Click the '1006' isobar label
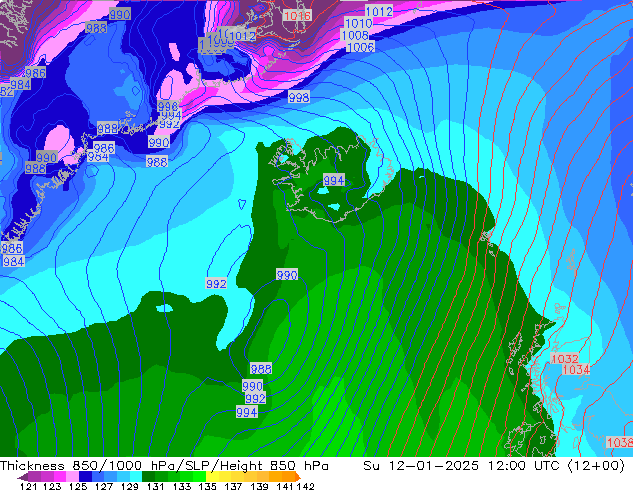 pos(360,47)
